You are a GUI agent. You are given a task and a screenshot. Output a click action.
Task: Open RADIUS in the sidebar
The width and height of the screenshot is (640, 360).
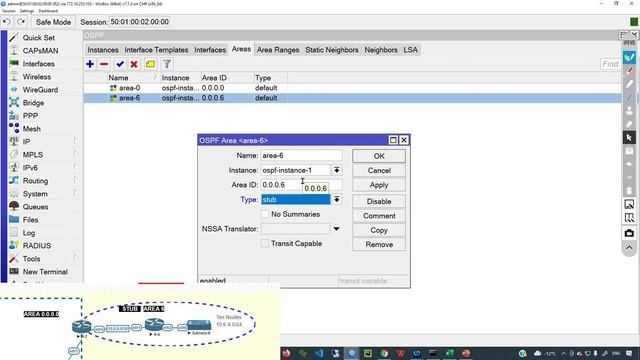(37, 246)
